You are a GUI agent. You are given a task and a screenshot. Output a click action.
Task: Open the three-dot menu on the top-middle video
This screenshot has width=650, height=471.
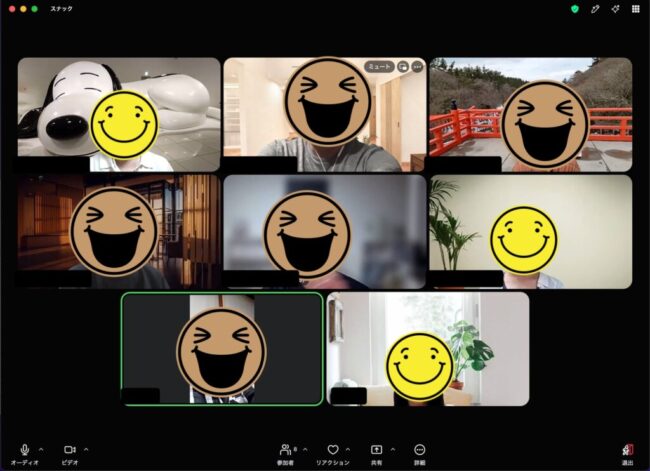point(417,66)
